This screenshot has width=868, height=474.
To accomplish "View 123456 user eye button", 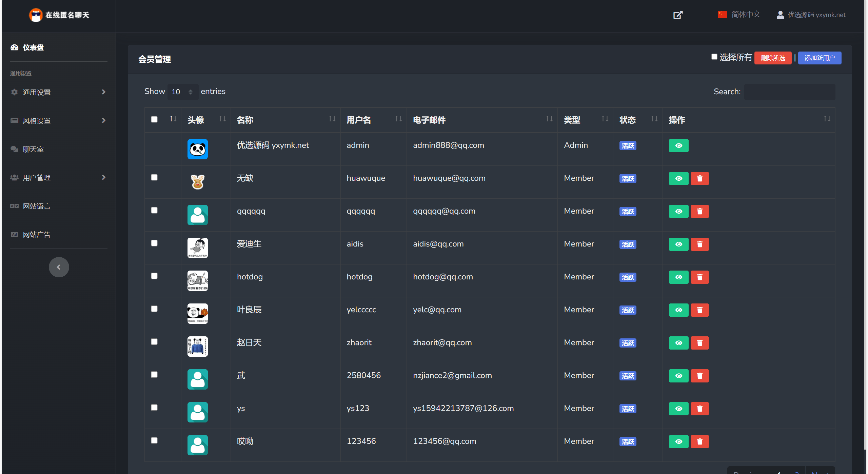I will click(x=678, y=441).
